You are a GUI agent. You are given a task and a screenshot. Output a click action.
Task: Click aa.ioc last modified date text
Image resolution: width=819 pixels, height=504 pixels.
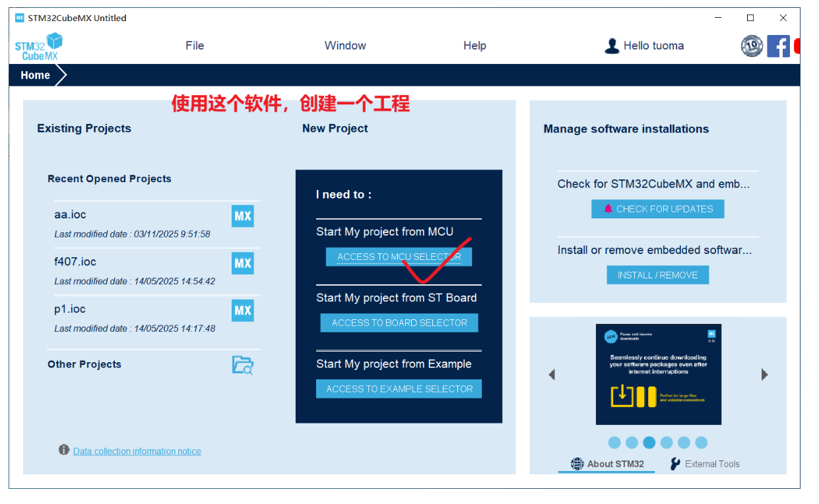click(132, 234)
